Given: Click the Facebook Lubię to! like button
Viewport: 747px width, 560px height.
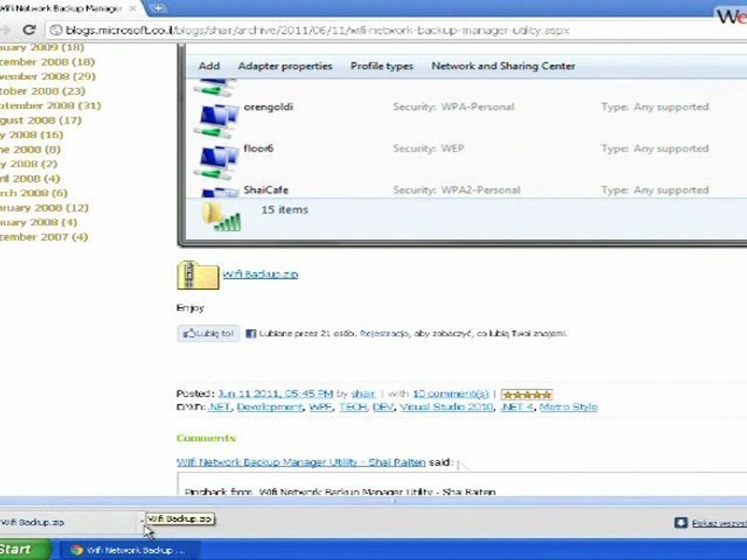Looking at the screenshot, I should click(209, 334).
